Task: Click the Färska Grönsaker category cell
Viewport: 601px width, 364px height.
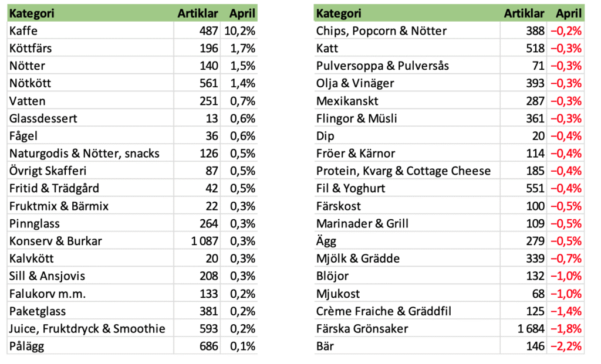Action: coord(362,329)
